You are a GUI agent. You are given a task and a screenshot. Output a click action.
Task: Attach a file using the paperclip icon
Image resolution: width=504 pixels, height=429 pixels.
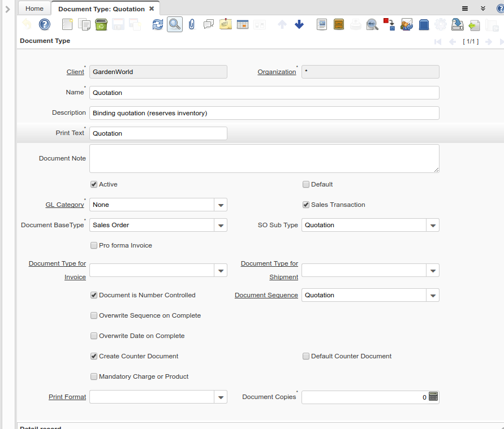coord(191,24)
